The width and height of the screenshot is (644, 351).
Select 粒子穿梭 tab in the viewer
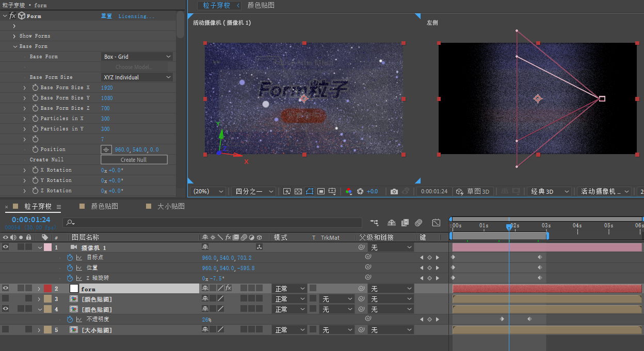coord(216,5)
